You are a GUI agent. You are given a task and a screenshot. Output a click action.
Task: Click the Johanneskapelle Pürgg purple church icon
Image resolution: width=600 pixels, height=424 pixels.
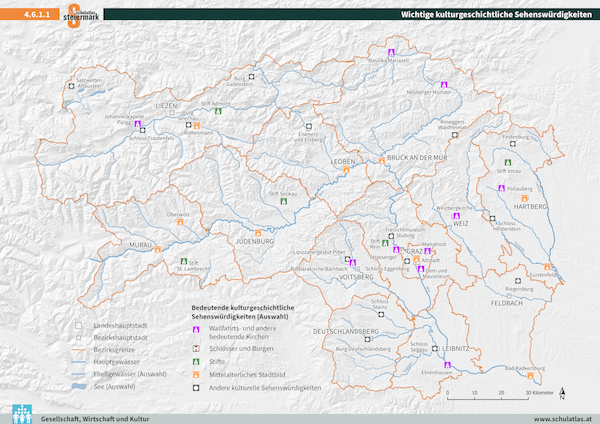coord(138,124)
